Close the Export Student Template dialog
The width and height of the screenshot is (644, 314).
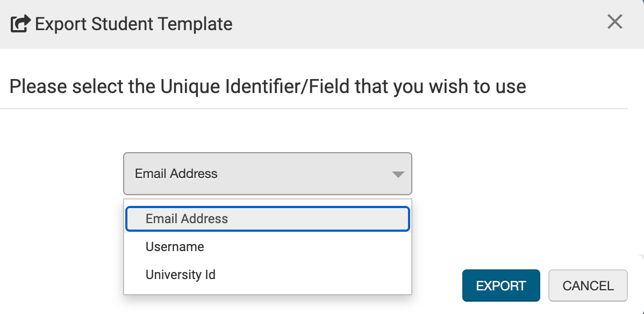(x=614, y=22)
